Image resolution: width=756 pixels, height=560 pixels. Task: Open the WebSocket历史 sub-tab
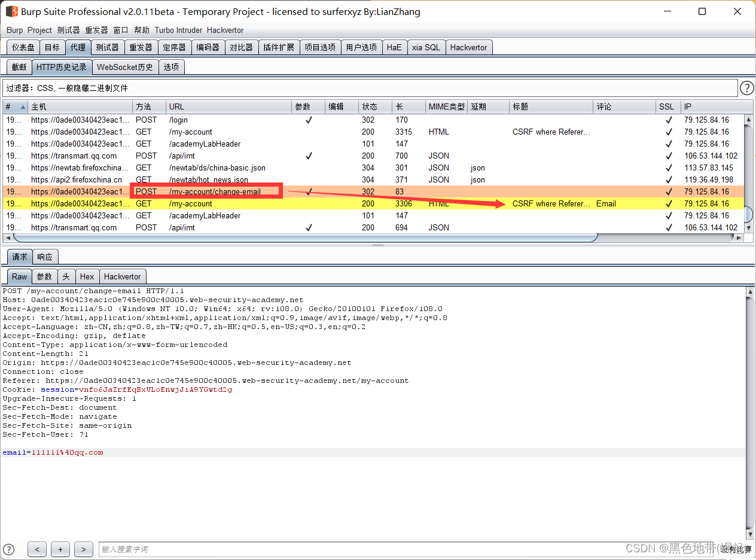tap(125, 67)
